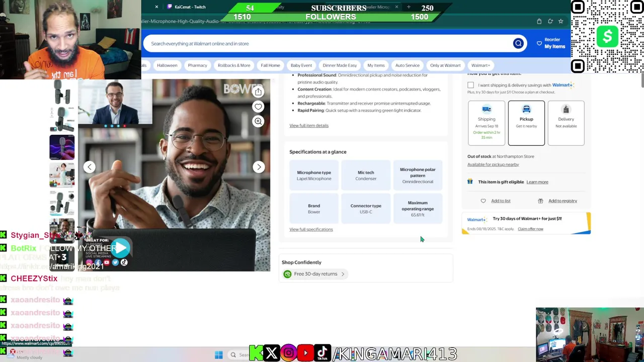Screen dimensions: 644x362
Task: Click the Brand Bower tile
Action: [314, 209]
